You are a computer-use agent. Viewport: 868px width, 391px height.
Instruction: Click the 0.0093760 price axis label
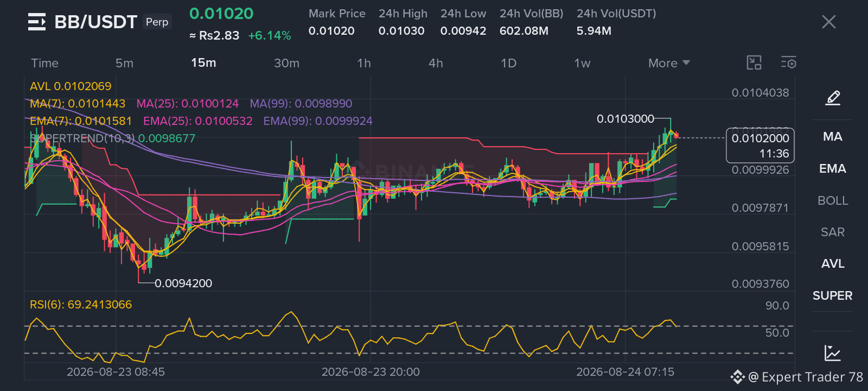[x=761, y=284]
